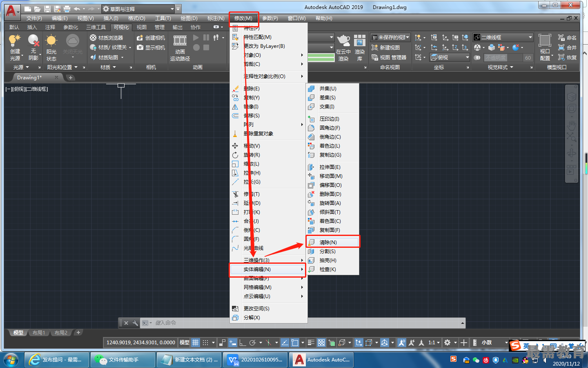Open the 二维线框 visual style dropdown
The width and height of the screenshot is (588, 368).
(x=503, y=37)
